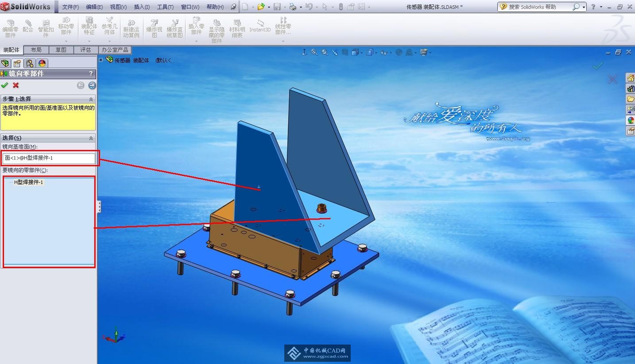Click the Print icon in top toolbar

point(293,7)
